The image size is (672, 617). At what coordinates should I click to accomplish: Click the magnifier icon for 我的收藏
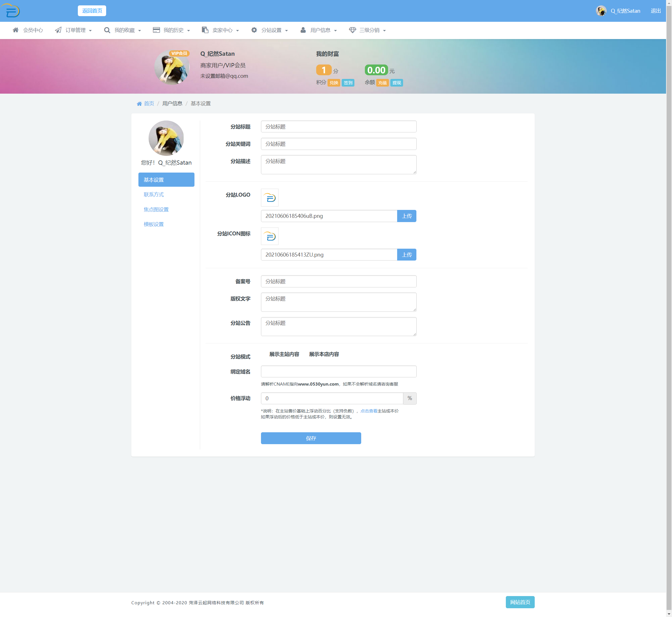coord(107,30)
